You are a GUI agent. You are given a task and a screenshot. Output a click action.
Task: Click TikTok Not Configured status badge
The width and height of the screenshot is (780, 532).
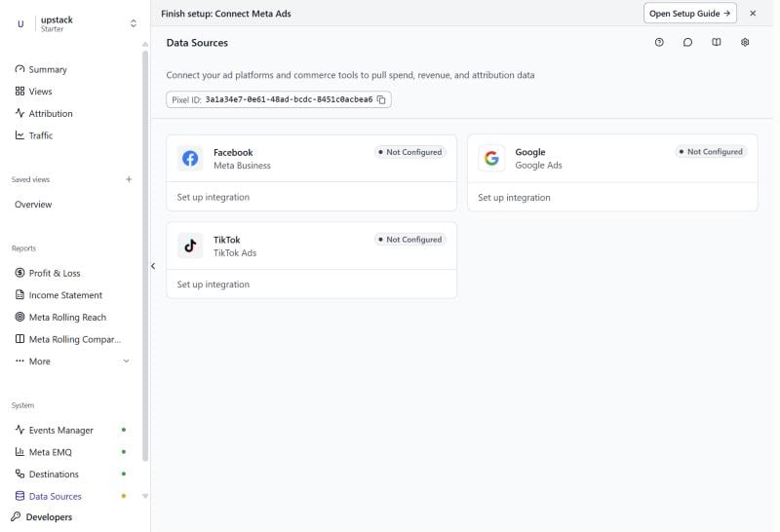click(410, 240)
